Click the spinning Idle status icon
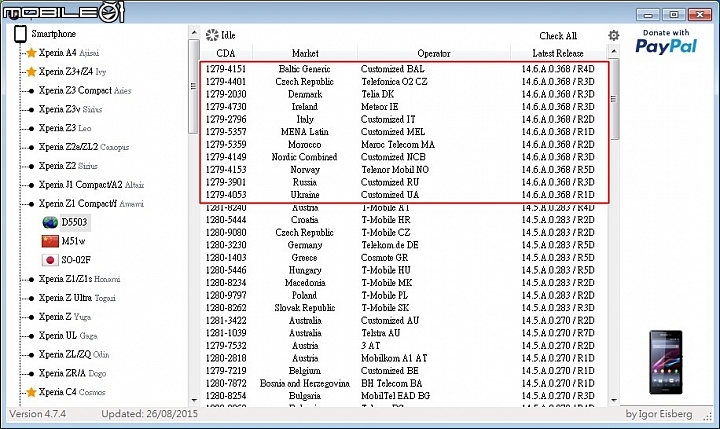The width and height of the screenshot is (720, 429). pos(212,35)
